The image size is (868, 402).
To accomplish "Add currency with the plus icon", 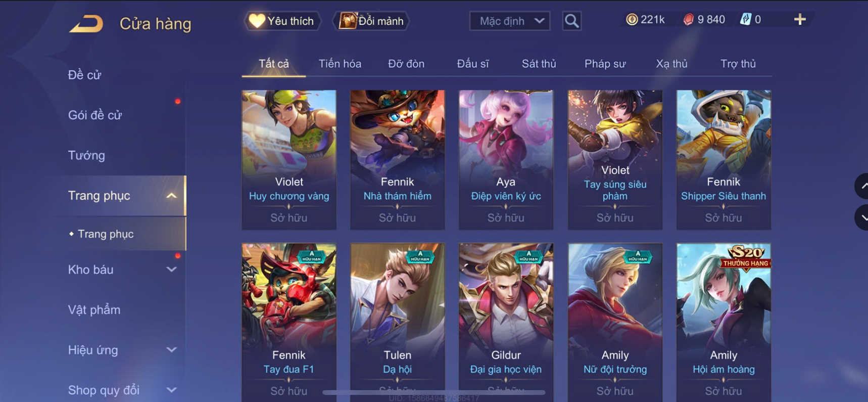I will [x=800, y=20].
